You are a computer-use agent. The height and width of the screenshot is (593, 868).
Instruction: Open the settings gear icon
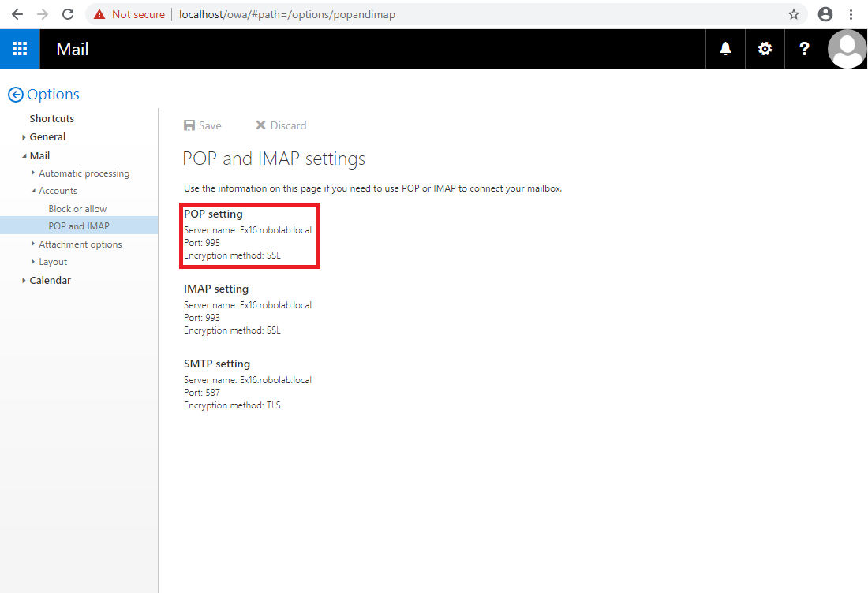(764, 48)
